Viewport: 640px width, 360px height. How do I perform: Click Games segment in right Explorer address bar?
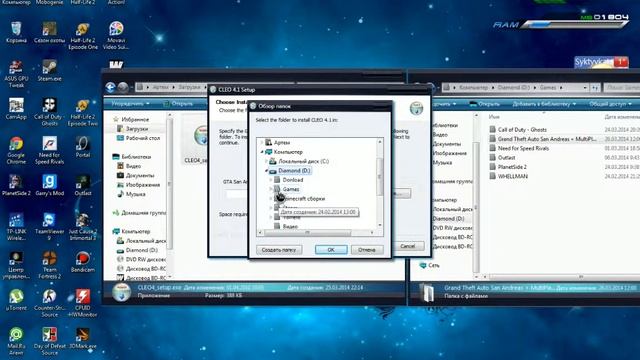(548, 87)
